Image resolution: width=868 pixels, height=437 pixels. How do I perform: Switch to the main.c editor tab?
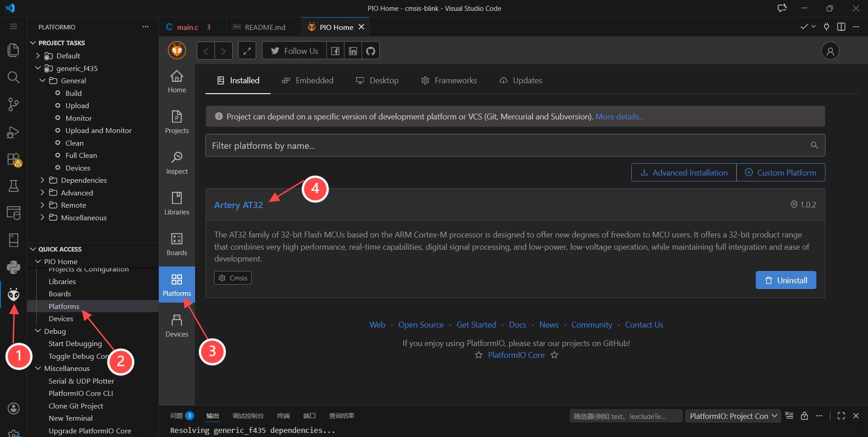(192, 27)
